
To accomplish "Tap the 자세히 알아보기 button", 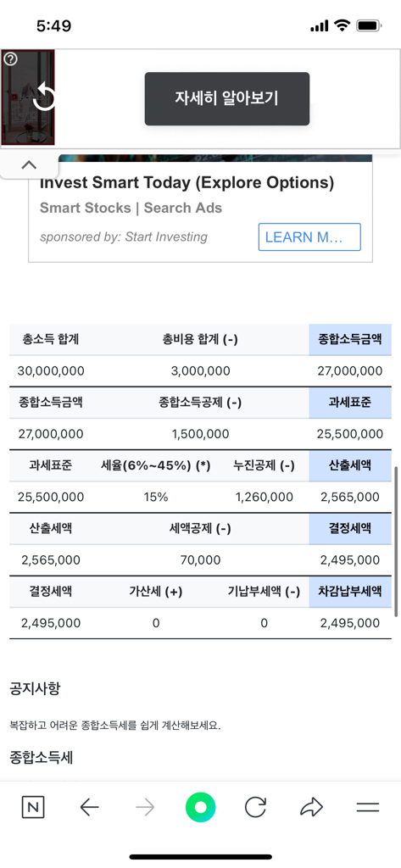I will point(227,98).
